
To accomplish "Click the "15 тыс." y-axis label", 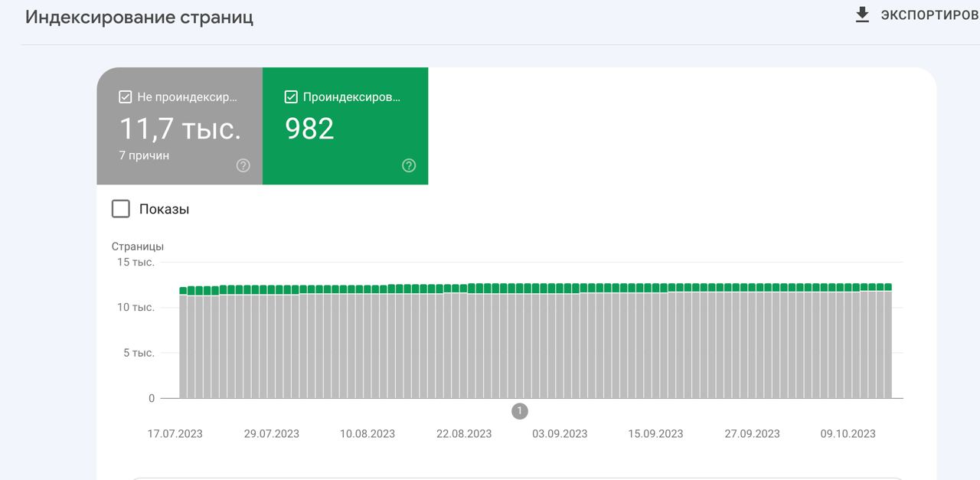I will click(x=136, y=262).
